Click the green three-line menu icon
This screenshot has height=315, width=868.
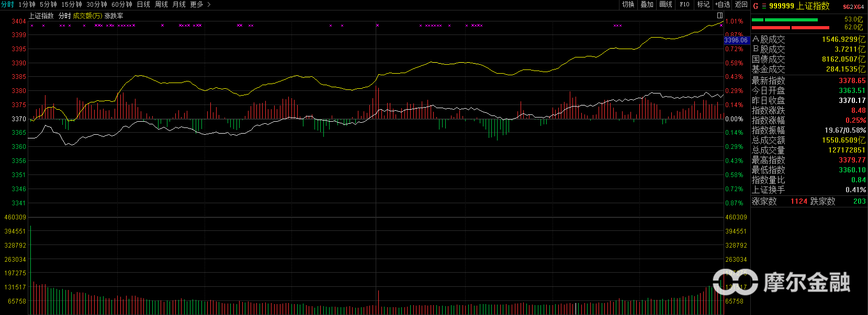coord(763,6)
